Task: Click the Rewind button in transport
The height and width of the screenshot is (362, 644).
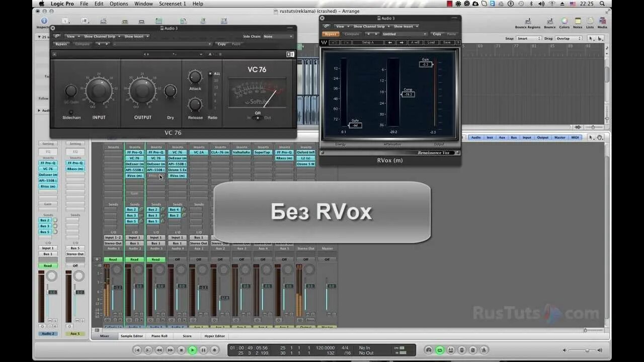Action: click(159, 350)
